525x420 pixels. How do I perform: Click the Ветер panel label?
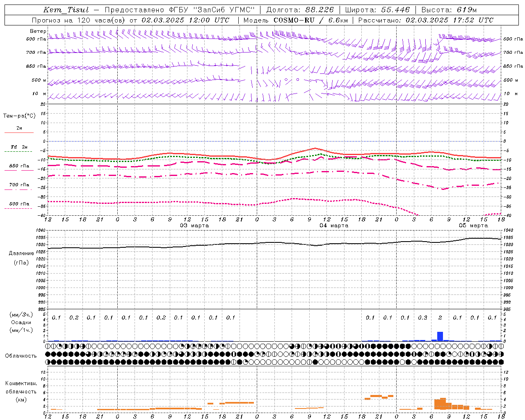click(x=38, y=31)
